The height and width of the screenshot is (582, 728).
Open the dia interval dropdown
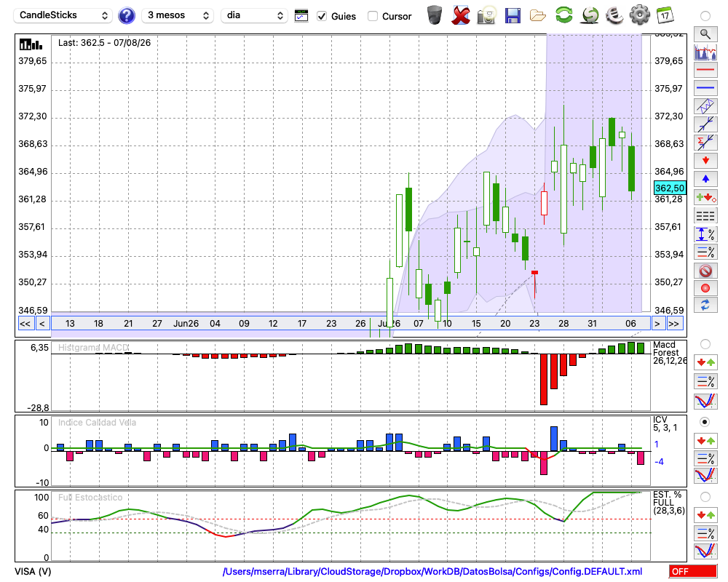click(254, 16)
